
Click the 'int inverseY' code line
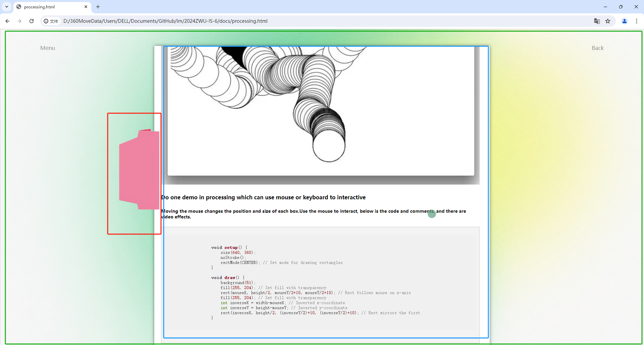point(284,308)
